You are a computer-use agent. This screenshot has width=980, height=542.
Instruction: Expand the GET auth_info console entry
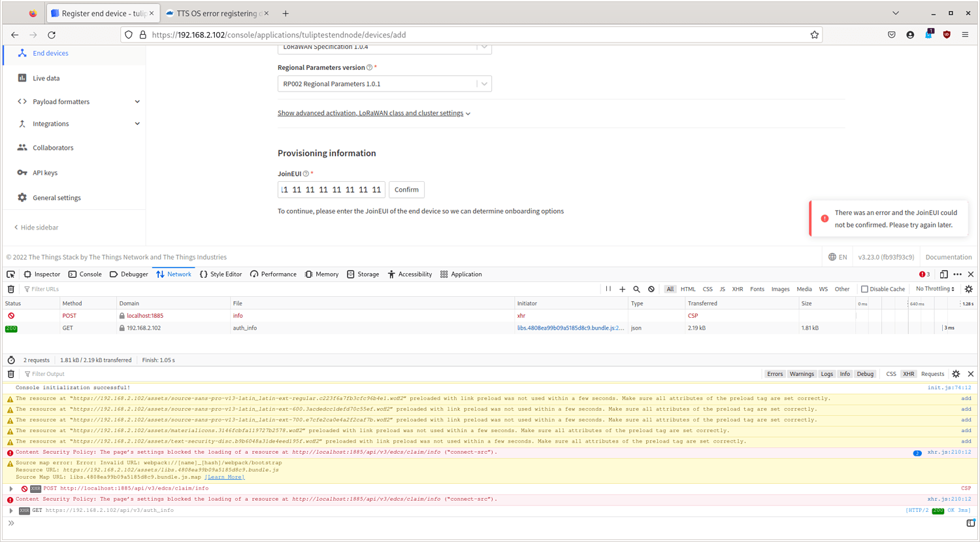(11, 511)
